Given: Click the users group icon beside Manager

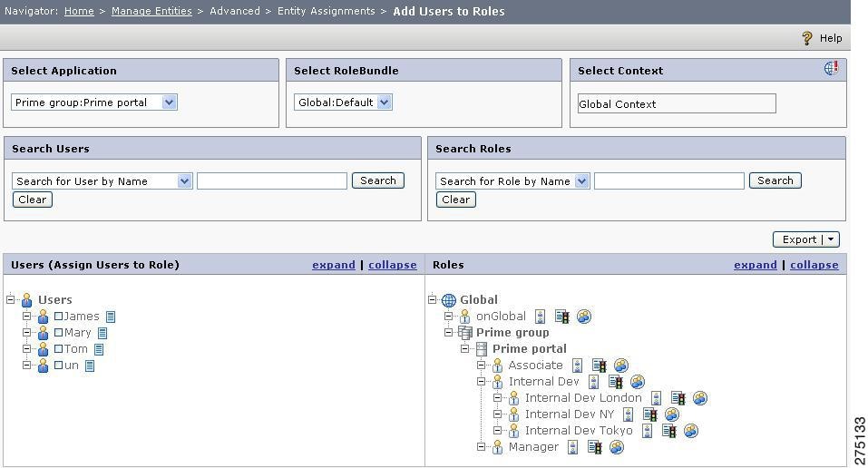Looking at the screenshot, I should [x=617, y=447].
